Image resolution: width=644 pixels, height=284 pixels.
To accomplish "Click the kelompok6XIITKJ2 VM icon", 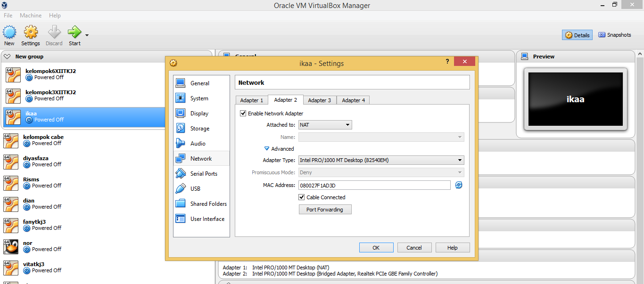I will tap(13, 74).
